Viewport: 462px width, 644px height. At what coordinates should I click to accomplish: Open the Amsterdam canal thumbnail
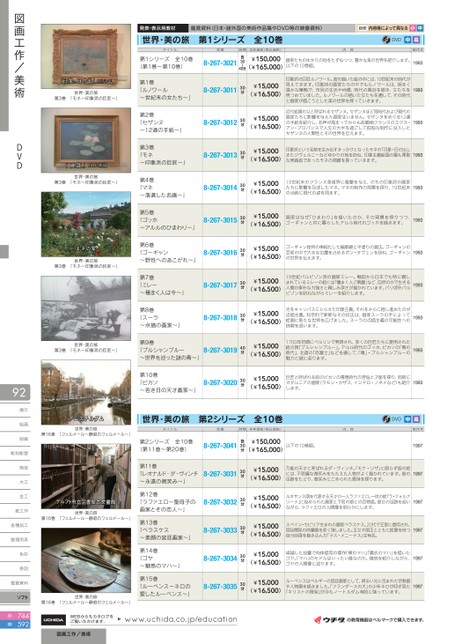tap(86, 392)
